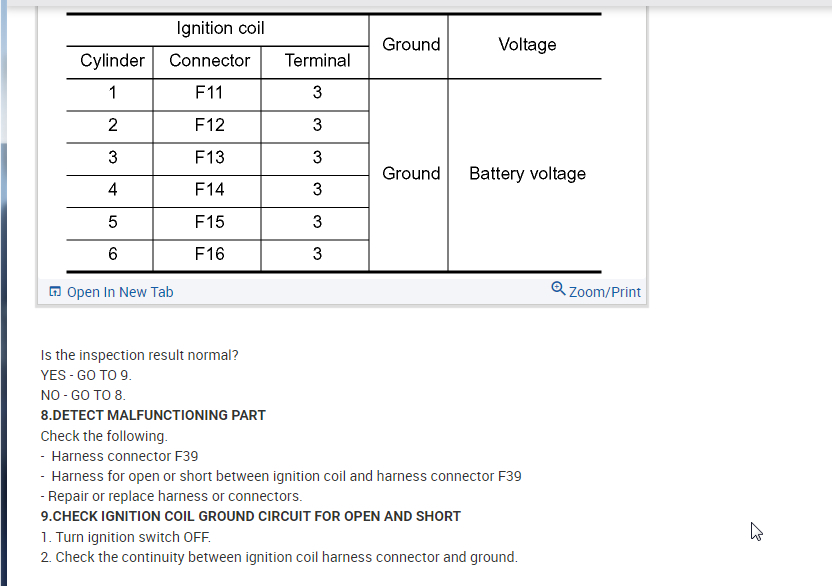The width and height of the screenshot is (832, 586).
Task: Click the 'Battery voltage' cell
Action: coord(527,174)
